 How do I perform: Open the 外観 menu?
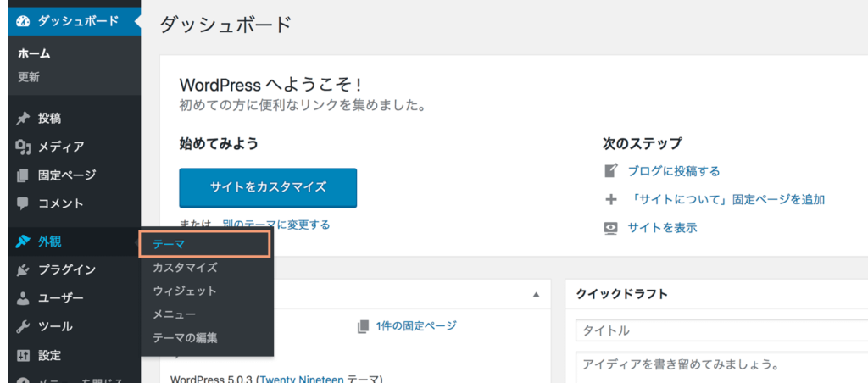[x=75, y=241]
